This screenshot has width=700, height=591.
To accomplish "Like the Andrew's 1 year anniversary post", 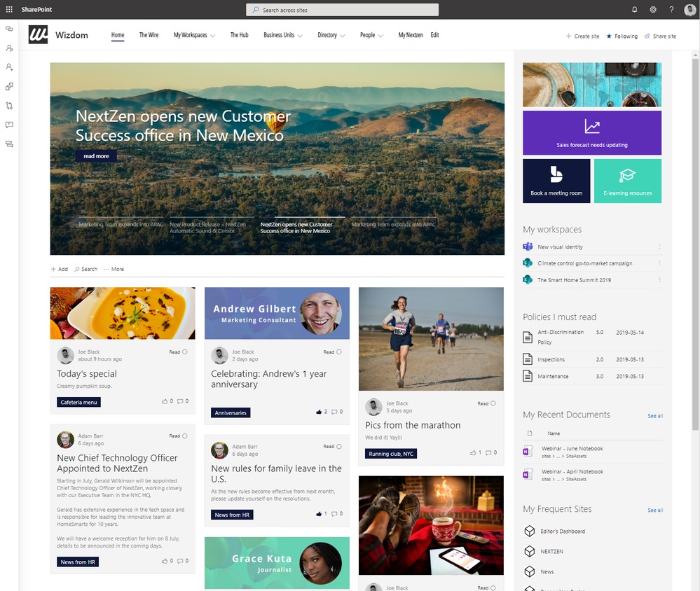I will click(319, 412).
